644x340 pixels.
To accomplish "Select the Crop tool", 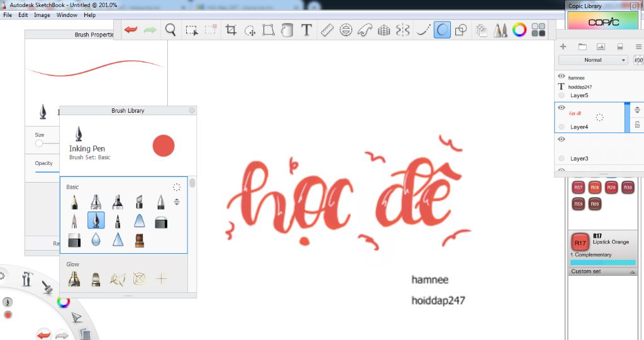I will tap(231, 30).
